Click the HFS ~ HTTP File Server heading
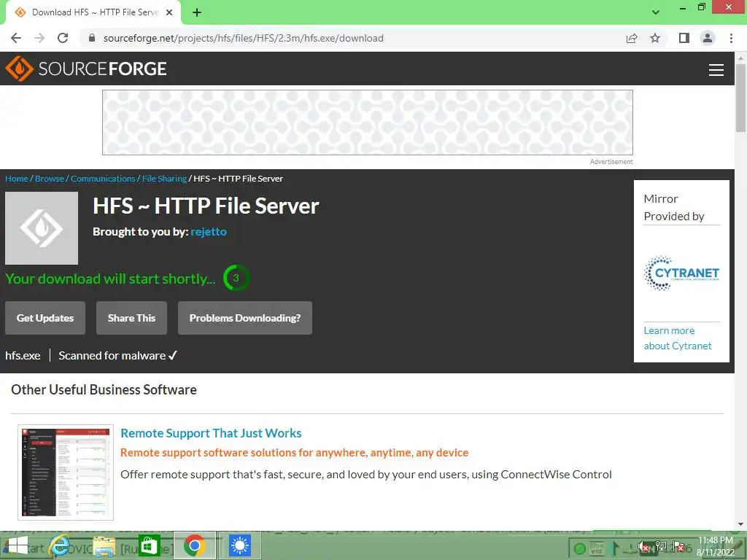The image size is (747, 560). (206, 206)
